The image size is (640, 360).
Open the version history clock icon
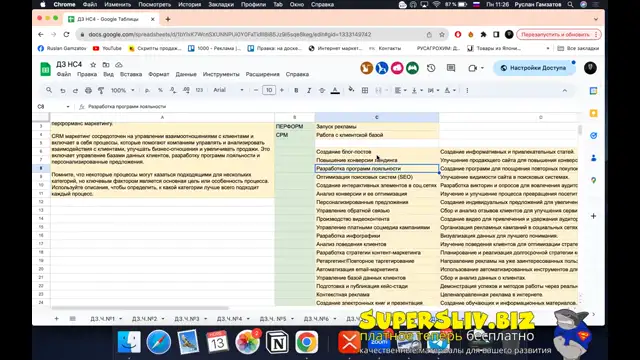[431, 68]
